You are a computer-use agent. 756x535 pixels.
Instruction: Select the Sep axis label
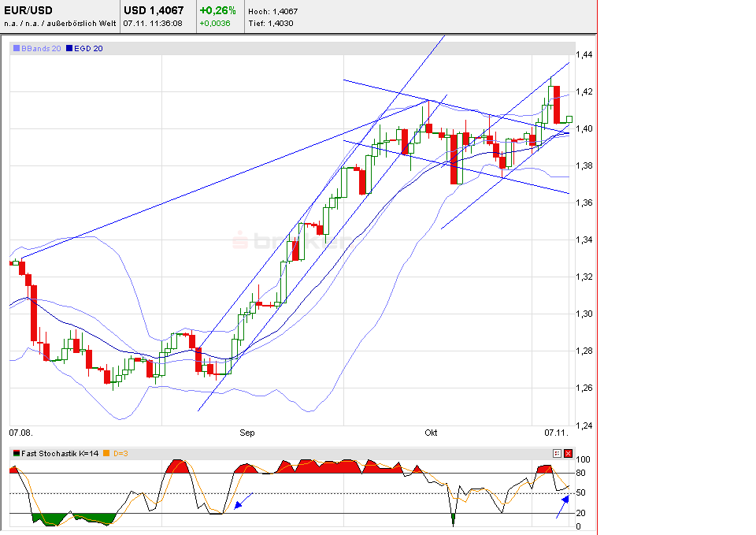click(x=246, y=433)
